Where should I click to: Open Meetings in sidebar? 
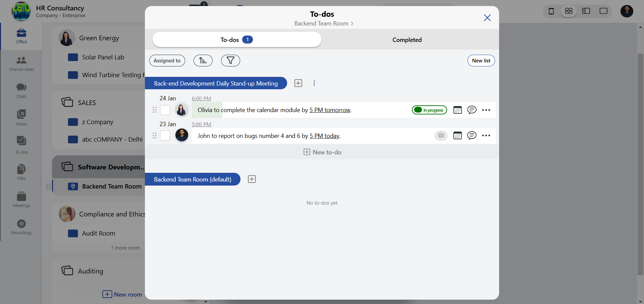click(x=21, y=199)
